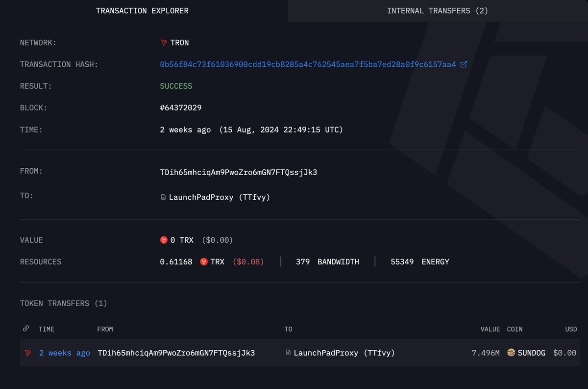Open the SUNDOG coin link
Screen dimensions: 588x389
532,353
